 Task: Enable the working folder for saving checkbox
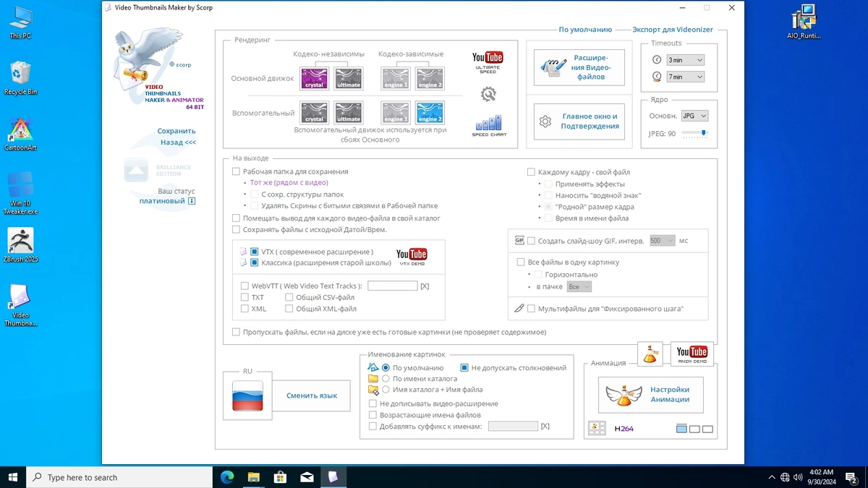tap(236, 172)
